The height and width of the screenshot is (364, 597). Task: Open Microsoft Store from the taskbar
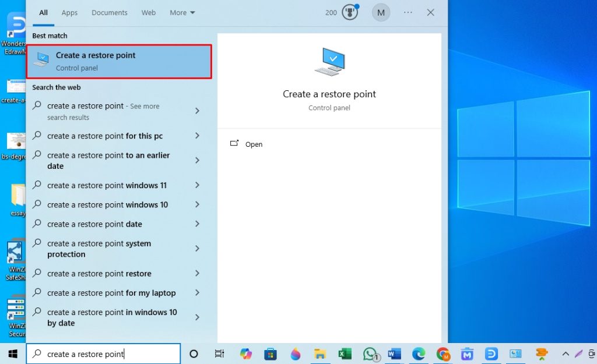pos(271,354)
